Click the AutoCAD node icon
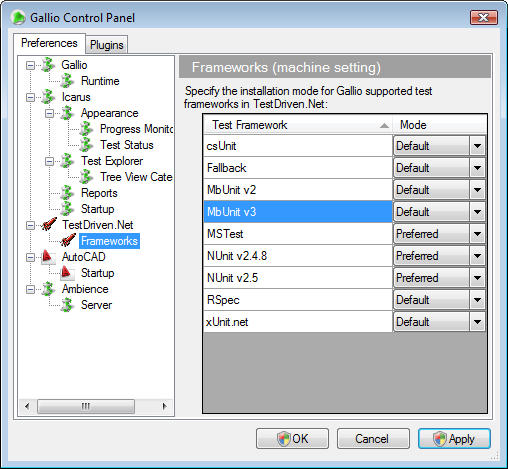Viewport: 508px width, 469px height. click(x=48, y=257)
